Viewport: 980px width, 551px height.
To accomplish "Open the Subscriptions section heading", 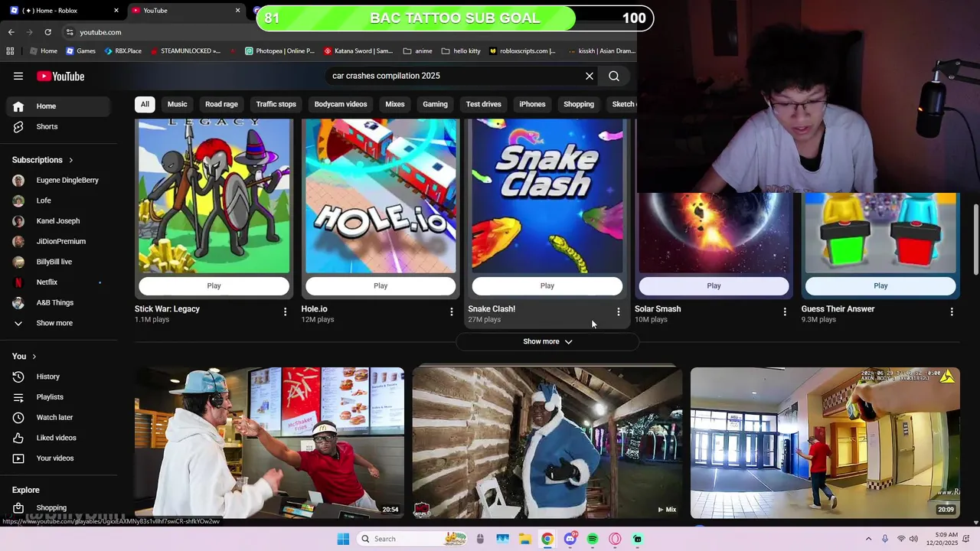I will click(x=43, y=160).
